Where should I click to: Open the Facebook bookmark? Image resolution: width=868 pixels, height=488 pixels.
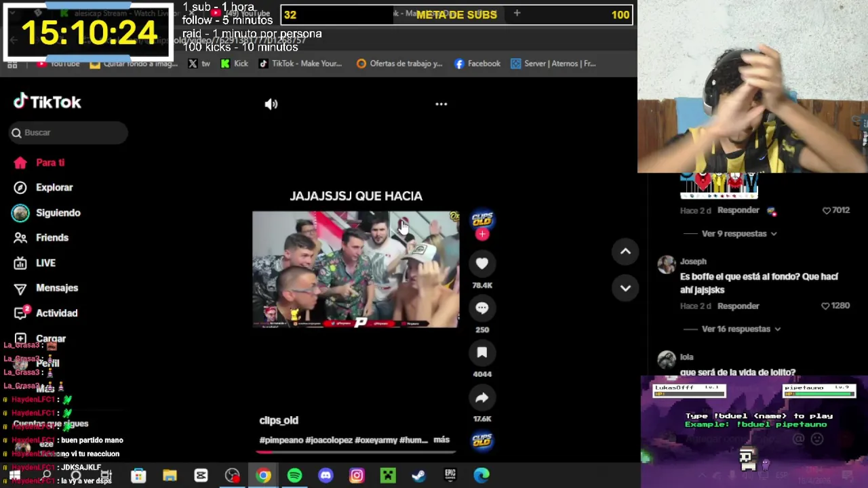pos(477,64)
